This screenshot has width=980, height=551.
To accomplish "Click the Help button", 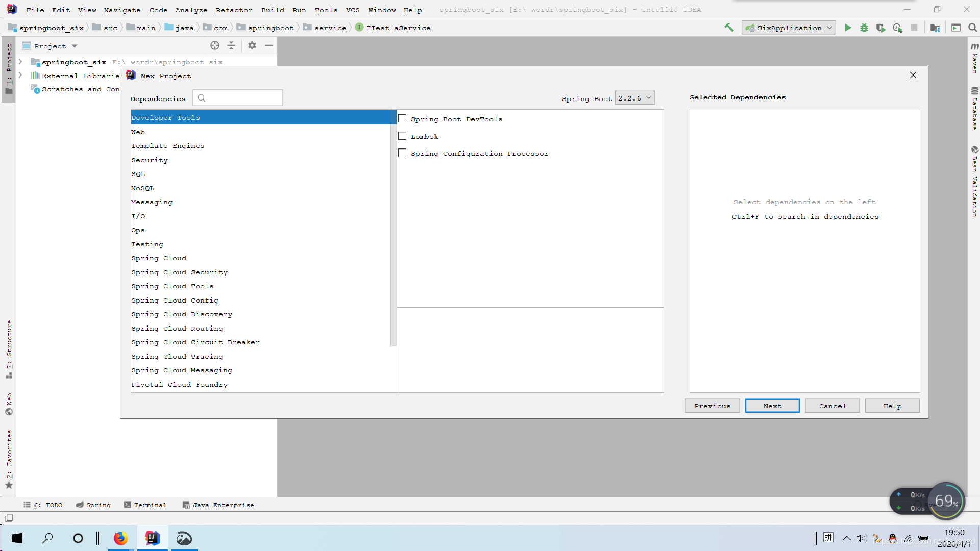I will pos(892,406).
